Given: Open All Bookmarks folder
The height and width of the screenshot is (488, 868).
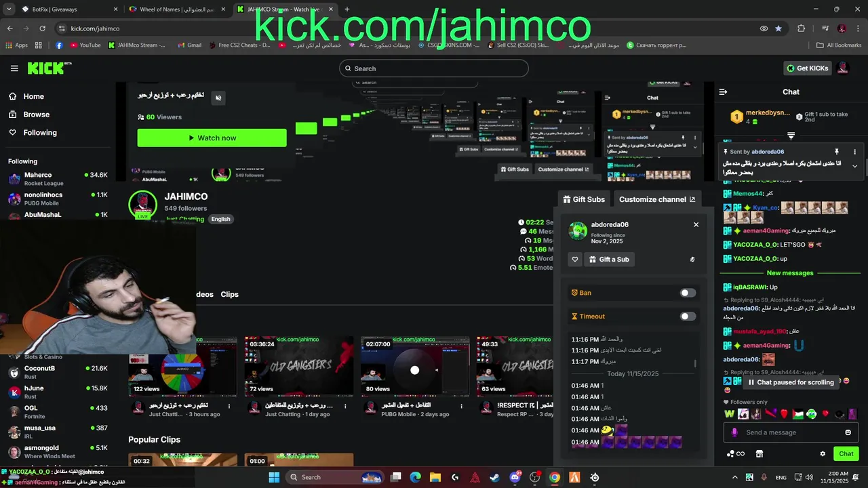Looking at the screenshot, I should (x=839, y=45).
